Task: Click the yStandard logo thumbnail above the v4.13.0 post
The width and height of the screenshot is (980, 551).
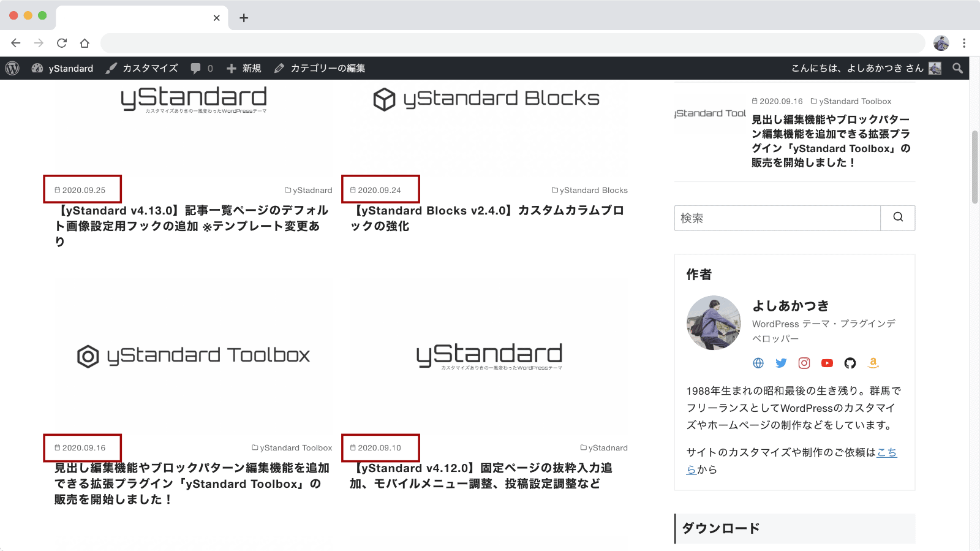Action: coord(194,99)
